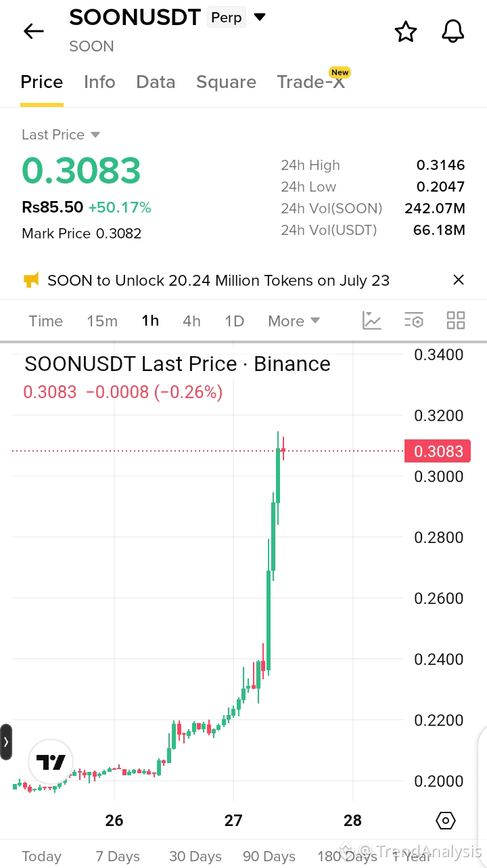This screenshot has width=487, height=868.
Task: Expand the More timeframes dropdown
Action: coord(294,321)
